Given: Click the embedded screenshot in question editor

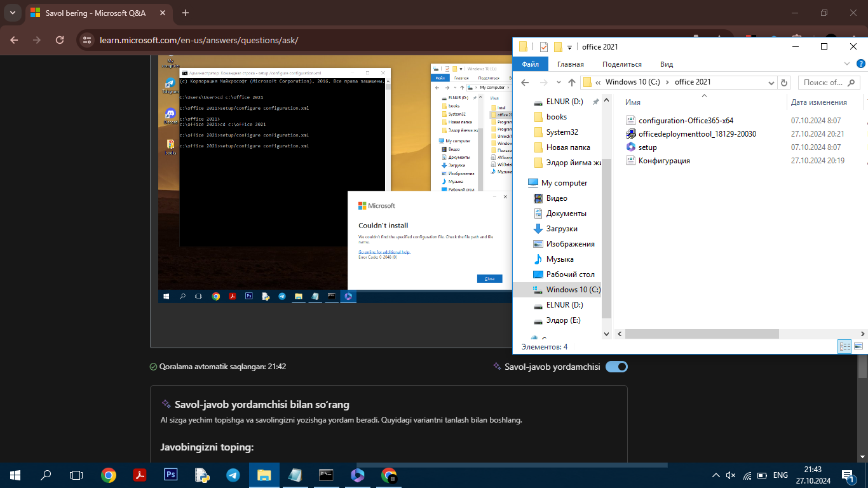Looking at the screenshot, I should (x=336, y=179).
